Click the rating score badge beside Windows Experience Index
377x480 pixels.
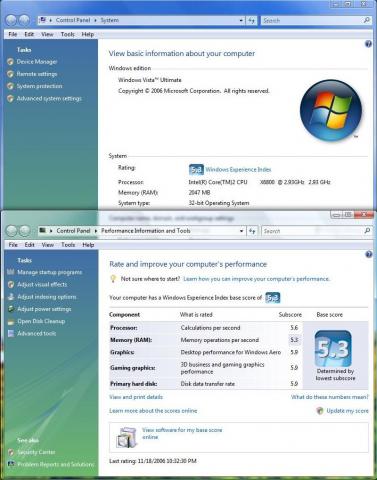pos(196,170)
